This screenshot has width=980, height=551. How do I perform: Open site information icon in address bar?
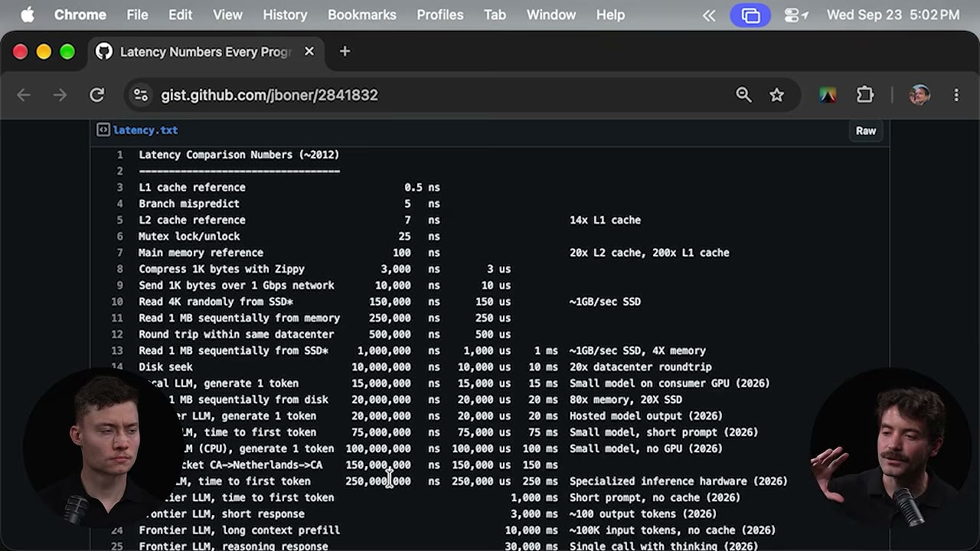point(141,95)
